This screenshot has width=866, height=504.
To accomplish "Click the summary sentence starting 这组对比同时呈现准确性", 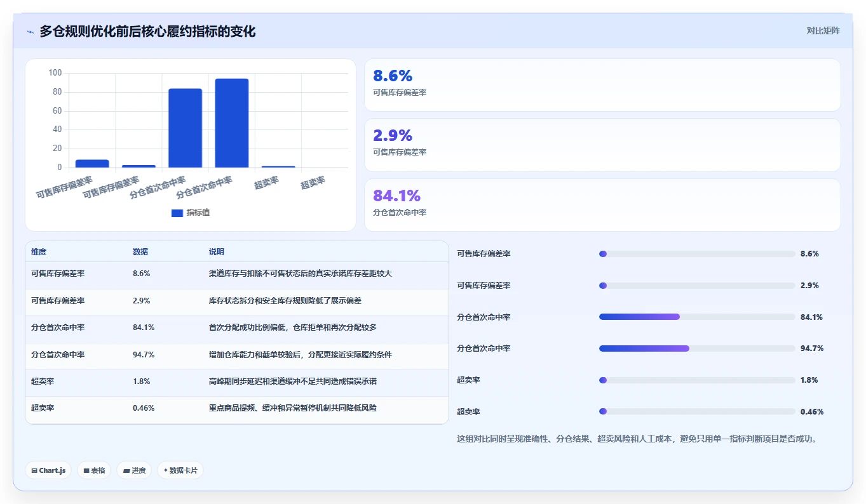I will [x=637, y=439].
